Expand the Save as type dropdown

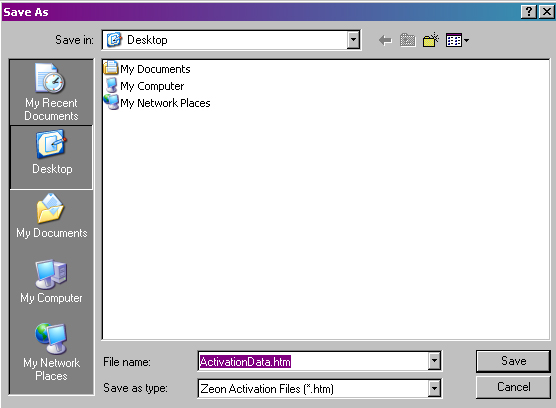coord(434,389)
